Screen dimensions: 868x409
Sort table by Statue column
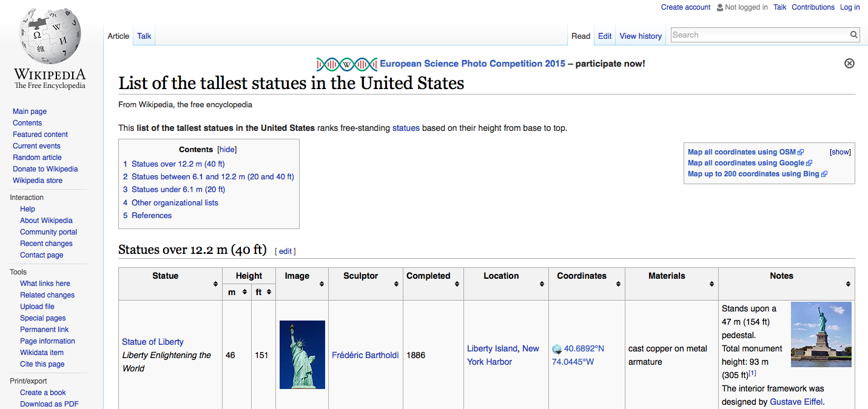pos(215,284)
